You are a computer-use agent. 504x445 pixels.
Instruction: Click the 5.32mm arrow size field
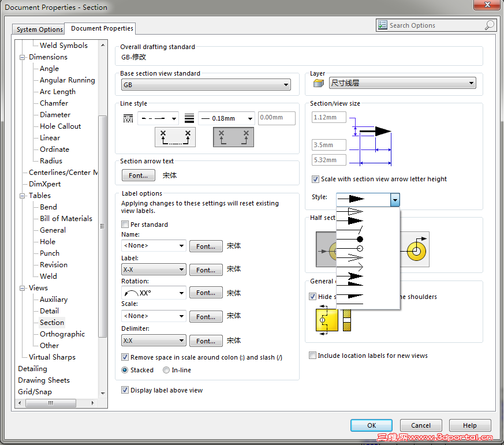tap(329, 160)
